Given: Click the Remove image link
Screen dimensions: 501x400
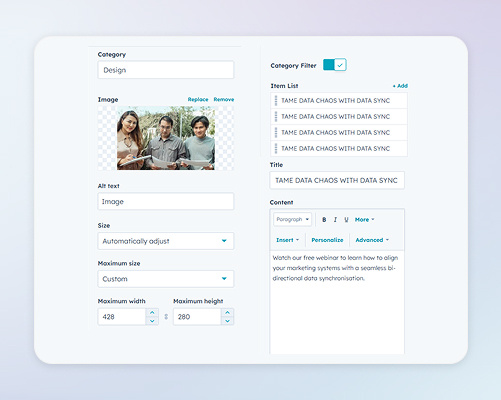Looking at the screenshot, I should pyautogui.click(x=224, y=99).
